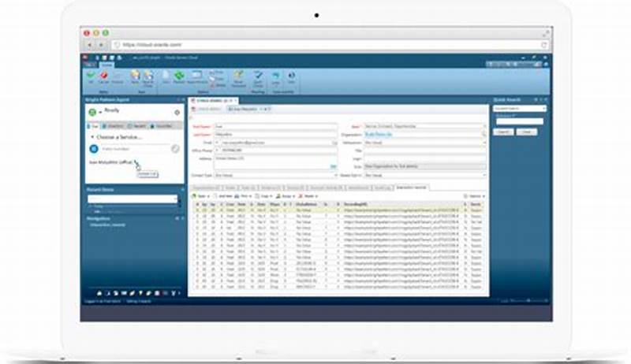
Task: Click the Quick Search text input
Action: coord(520,121)
